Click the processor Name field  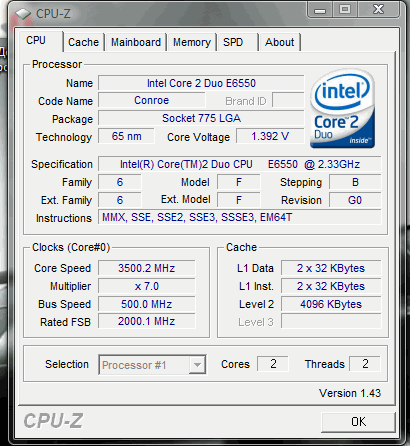pos(201,83)
